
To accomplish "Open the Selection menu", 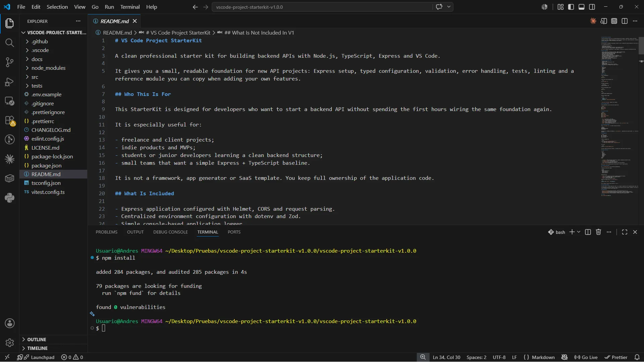I will click(57, 7).
